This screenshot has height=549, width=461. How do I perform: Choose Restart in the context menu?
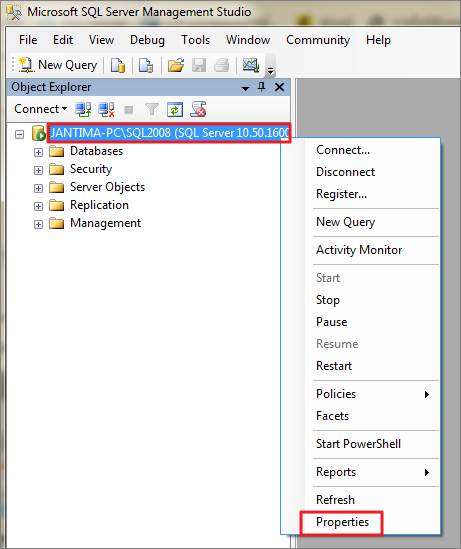coord(361,366)
